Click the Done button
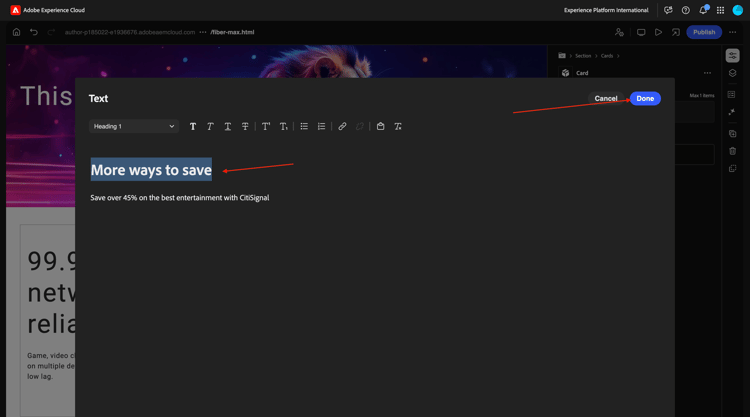This screenshot has height=417, width=750. coord(645,99)
